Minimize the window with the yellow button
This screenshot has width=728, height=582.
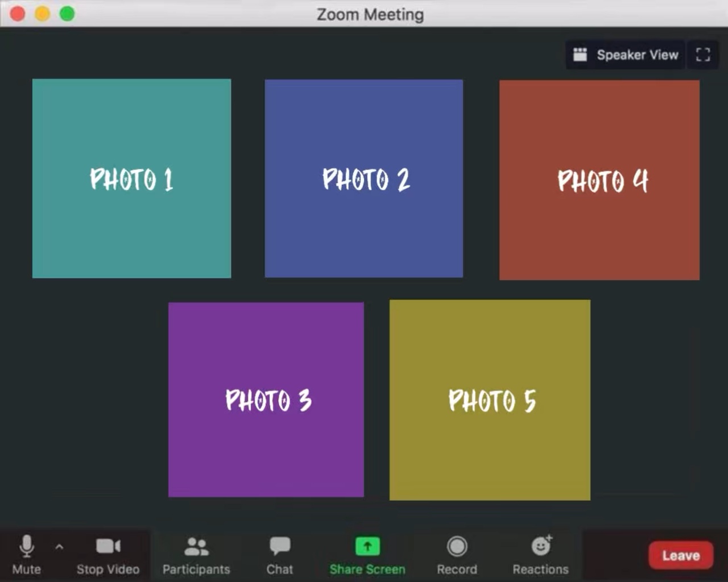(x=43, y=14)
